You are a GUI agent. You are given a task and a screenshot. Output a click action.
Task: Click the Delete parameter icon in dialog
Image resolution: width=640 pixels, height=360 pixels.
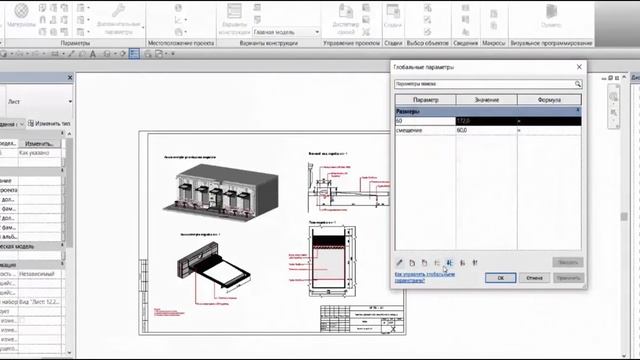pyautogui.click(x=424, y=263)
